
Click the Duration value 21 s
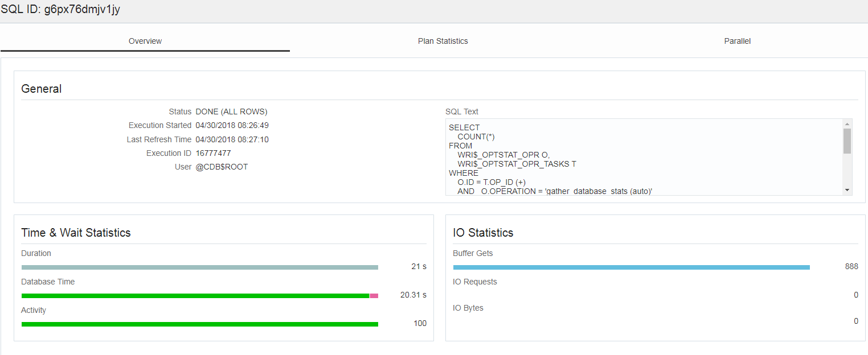tap(419, 266)
